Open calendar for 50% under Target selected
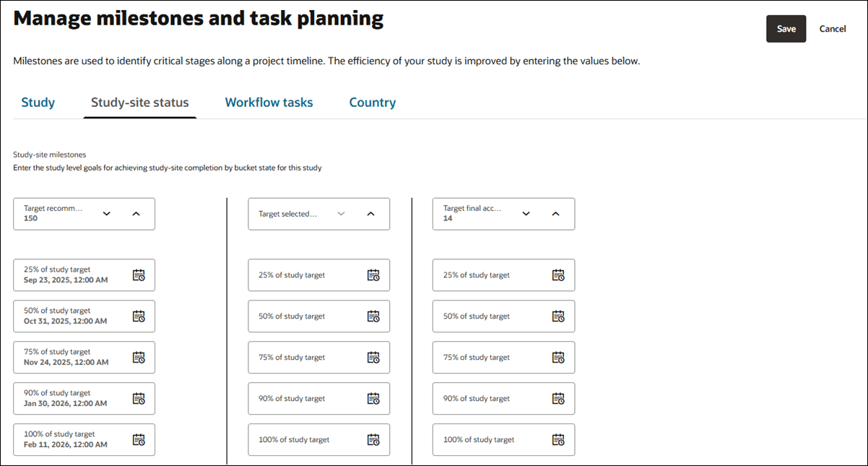Image resolution: width=868 pixels, height=466 pixels. [374, 316]
